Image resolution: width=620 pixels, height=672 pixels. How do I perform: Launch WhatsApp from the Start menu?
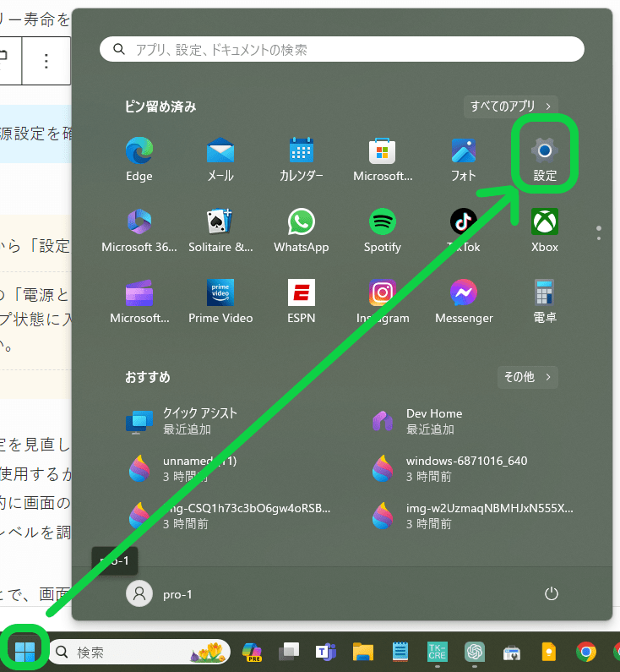click(x=301, y=231)
